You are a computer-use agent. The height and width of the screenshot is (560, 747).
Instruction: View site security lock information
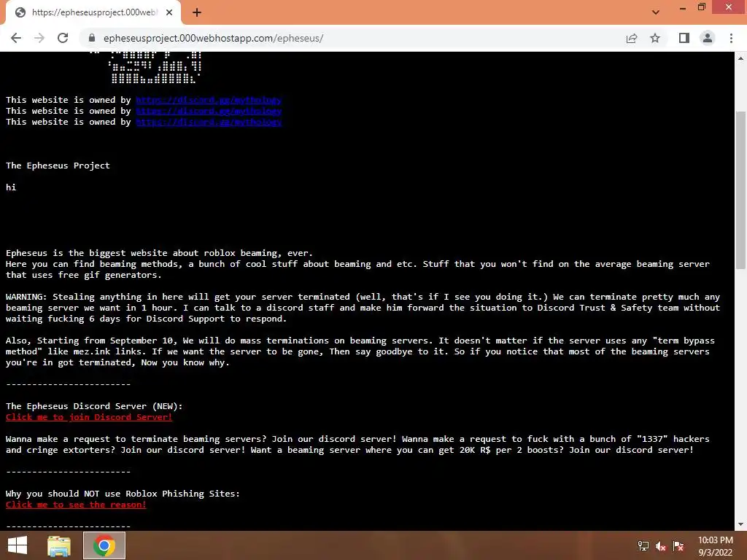(x=92, y=38)
